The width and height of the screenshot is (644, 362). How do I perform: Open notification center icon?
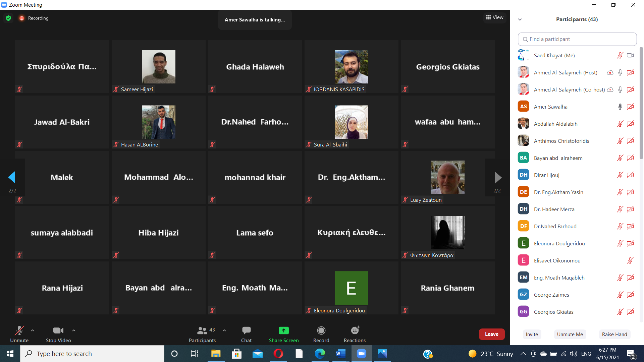pyautogui.click(x=631, y=354)
